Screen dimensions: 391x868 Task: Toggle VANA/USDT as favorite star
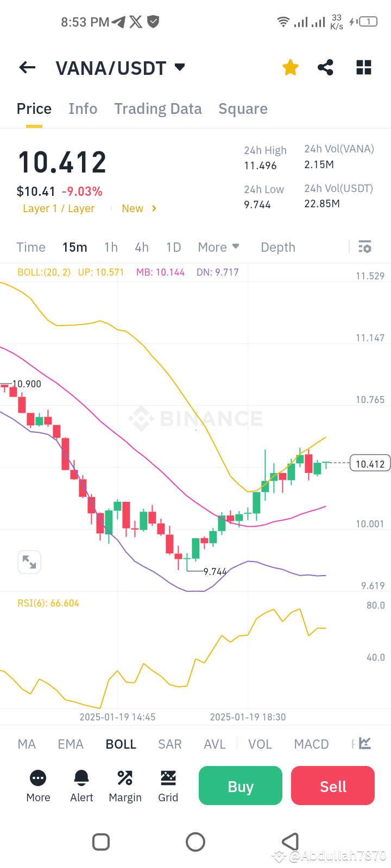(291, 67)
